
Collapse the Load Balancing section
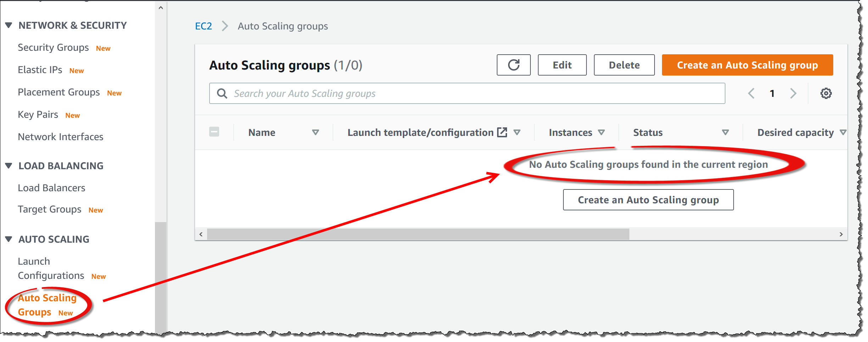point(9,166)
